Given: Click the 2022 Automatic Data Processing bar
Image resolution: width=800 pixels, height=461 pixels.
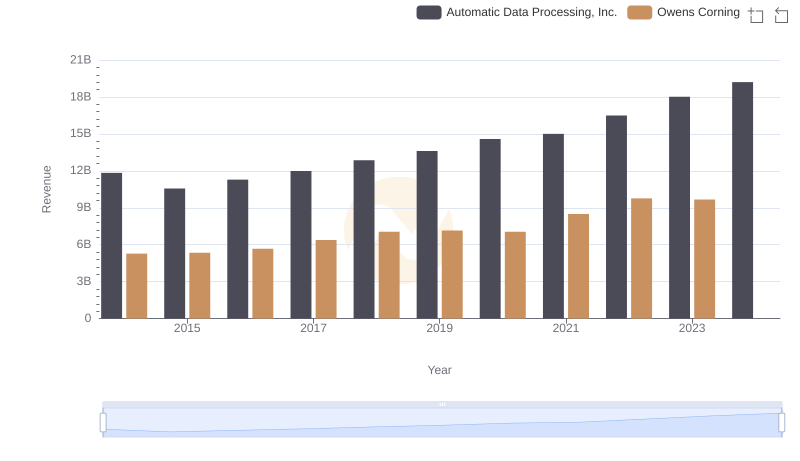Looking at the screenshot, I should pos(616,217).
